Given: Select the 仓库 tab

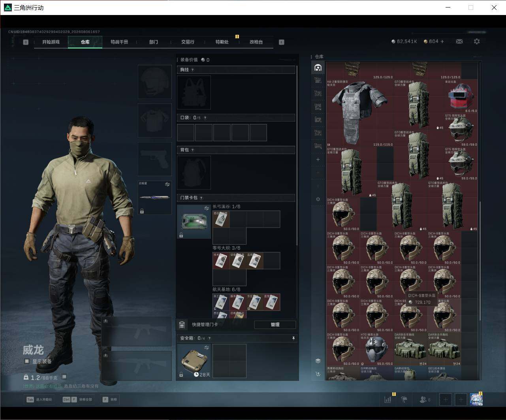Looking at the screenshot, I should coord(85,42).
